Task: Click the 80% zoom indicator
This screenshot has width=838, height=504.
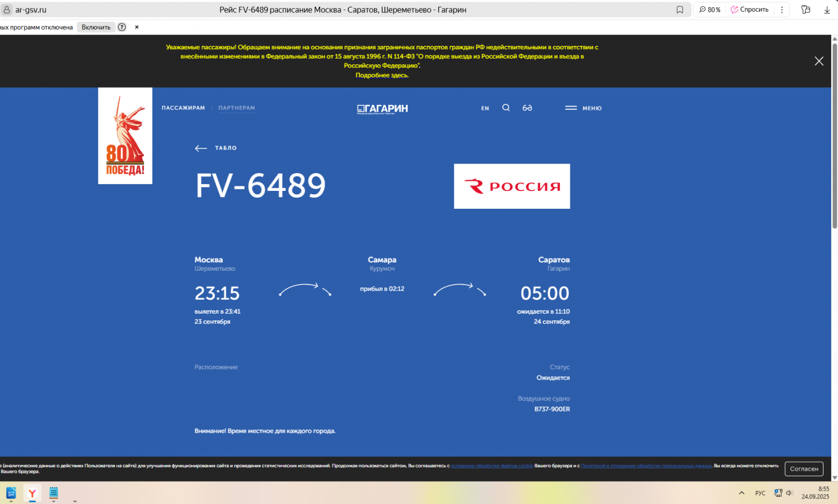Action: [x=710, y=9]
